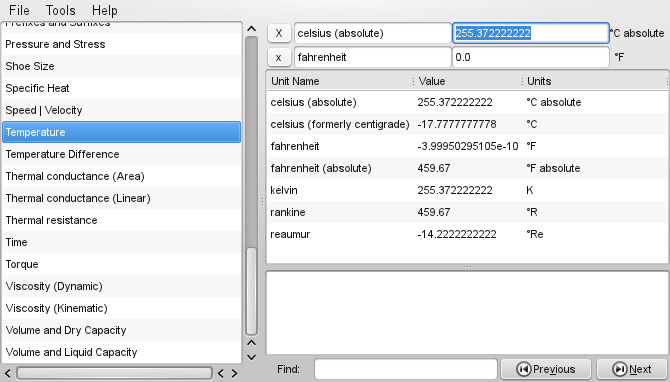This screenshot has height=382, width=670.
Task: Click the -14.2222222222 value cell
Action: (457, 234)
